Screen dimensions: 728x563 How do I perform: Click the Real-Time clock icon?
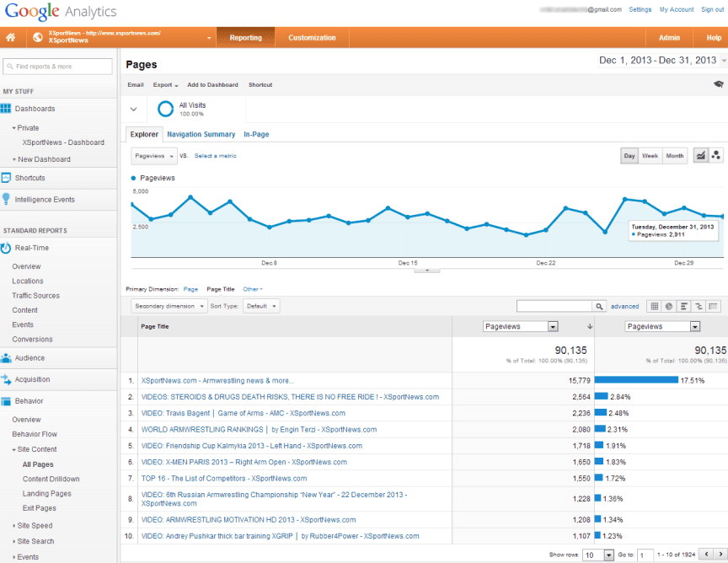(x=6, y=248)
